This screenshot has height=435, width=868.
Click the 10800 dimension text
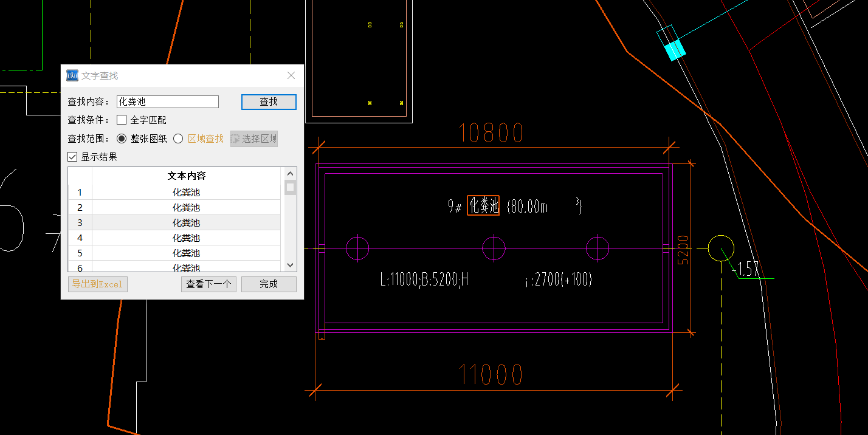pyautogui.click(x=491, y=132)
